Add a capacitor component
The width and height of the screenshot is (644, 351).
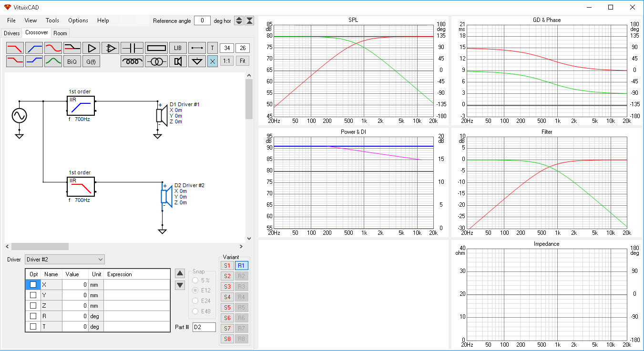[132, 48]
